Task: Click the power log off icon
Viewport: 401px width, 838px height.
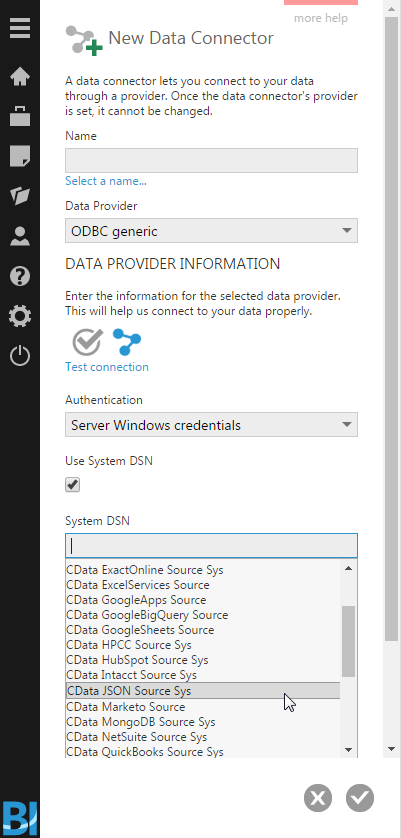Action: point(20,356)
